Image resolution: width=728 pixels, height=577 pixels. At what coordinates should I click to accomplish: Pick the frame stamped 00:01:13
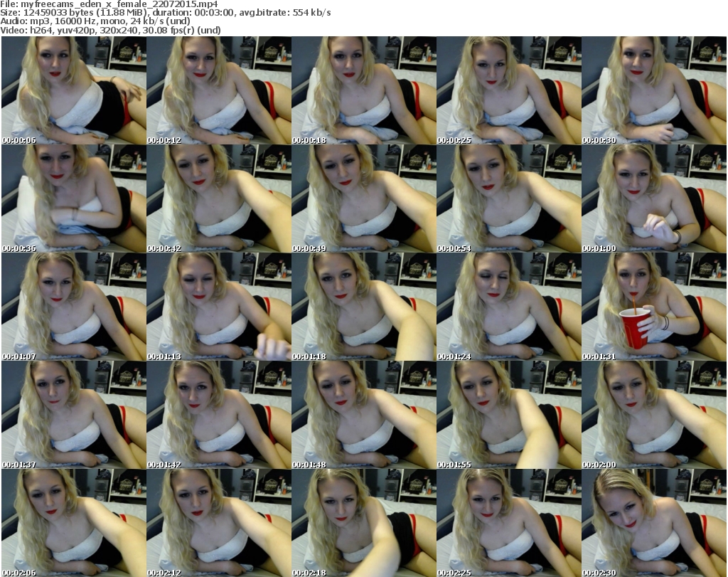[219, 307]
